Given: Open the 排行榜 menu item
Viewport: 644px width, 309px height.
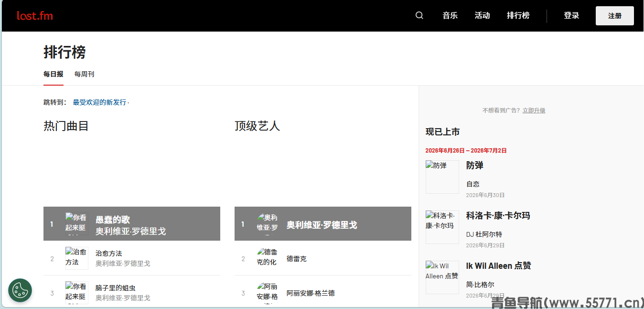Looking at the screenshot, I should (518, 16).
